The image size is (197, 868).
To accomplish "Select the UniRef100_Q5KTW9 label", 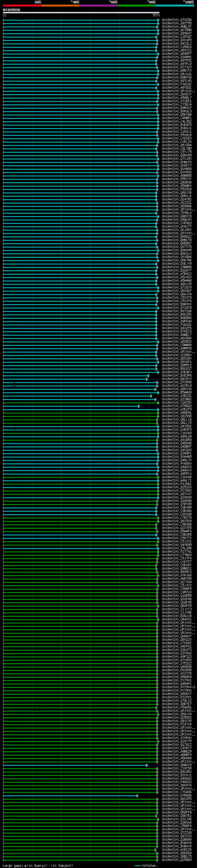I will click(176, 115).
